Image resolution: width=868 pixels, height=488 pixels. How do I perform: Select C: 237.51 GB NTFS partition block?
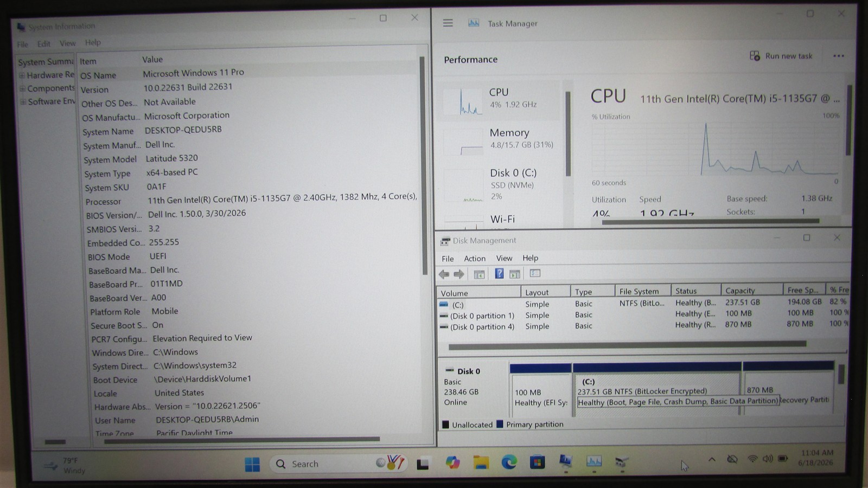pyautogui.click(x=657, y=389)
